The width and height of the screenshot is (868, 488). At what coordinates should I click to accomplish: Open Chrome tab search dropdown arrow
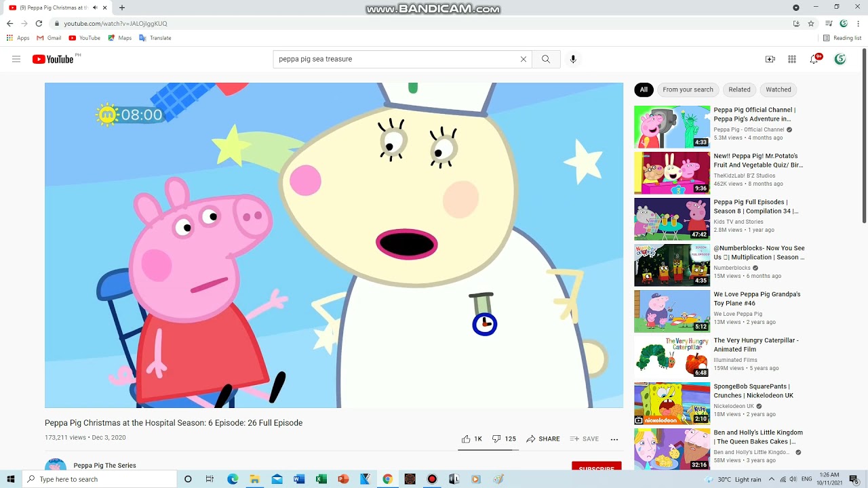click(x=796, y=7)
